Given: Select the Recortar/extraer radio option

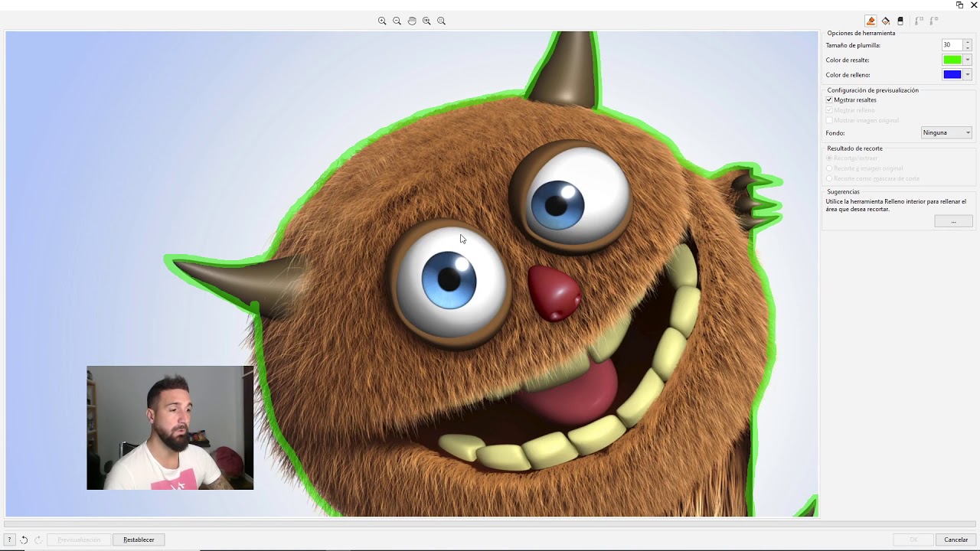Looking at the screenshot, I should 829,158.
